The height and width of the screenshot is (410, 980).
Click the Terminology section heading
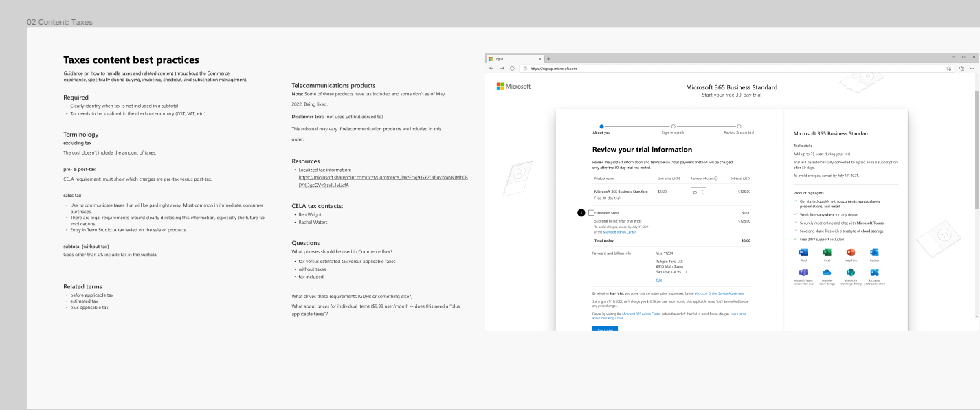point(80,135)
